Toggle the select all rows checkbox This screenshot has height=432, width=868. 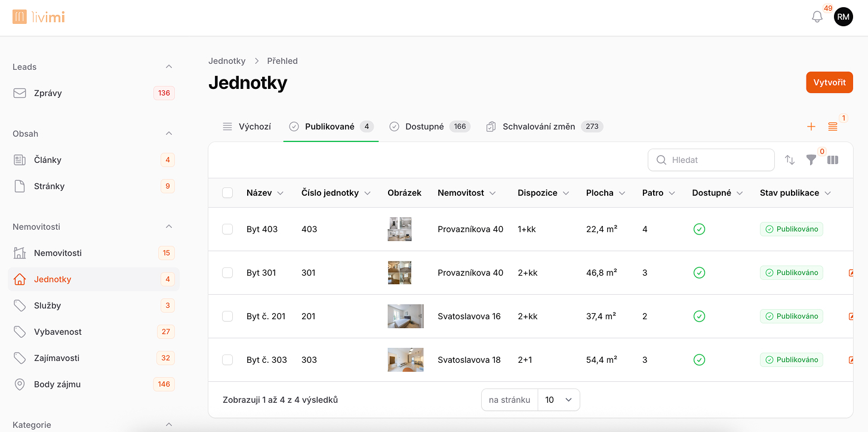tap(227, 193)
